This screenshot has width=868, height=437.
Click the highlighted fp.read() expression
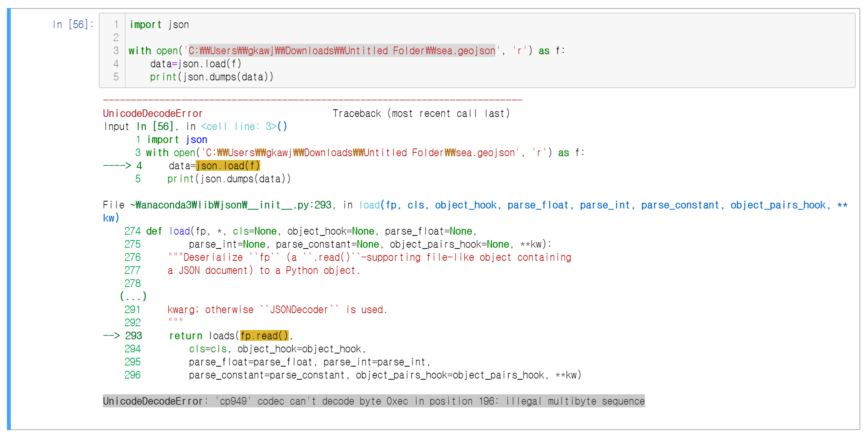click(264, 336)
